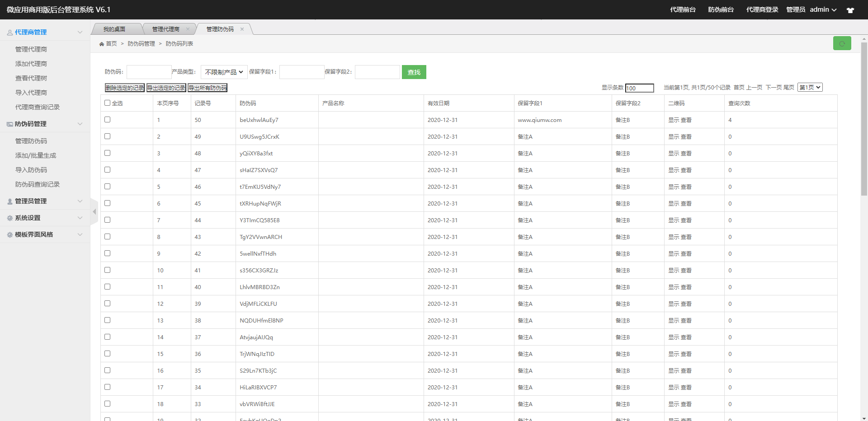Select checkbox for record number 47
Image resolution: width=868 pixels, height=421 pixels.
click(x=108, y=170)
